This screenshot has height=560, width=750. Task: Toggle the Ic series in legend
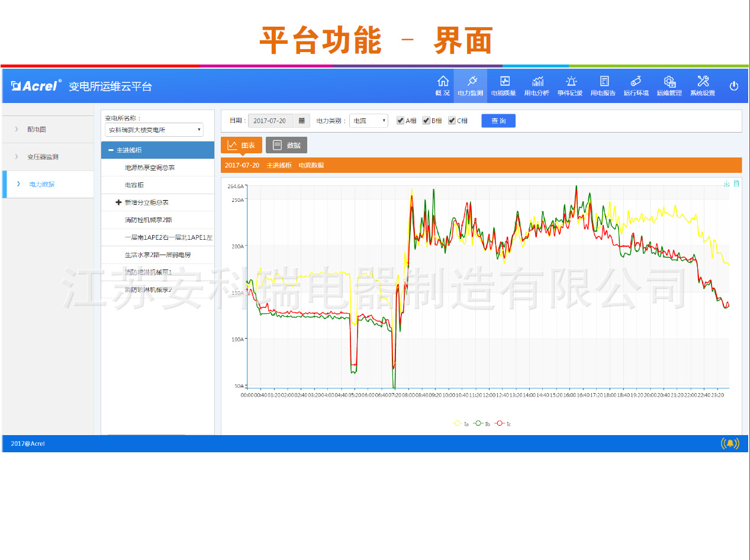504,423
